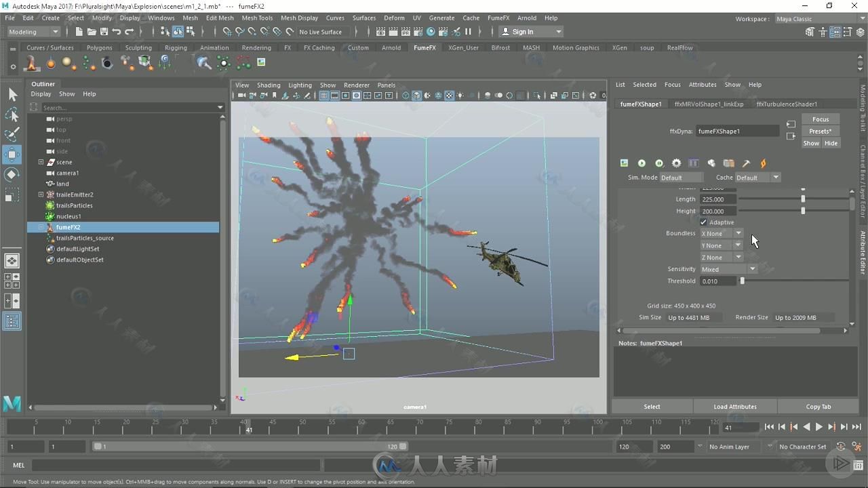Select the Paint selection tool

click(12, 135)
